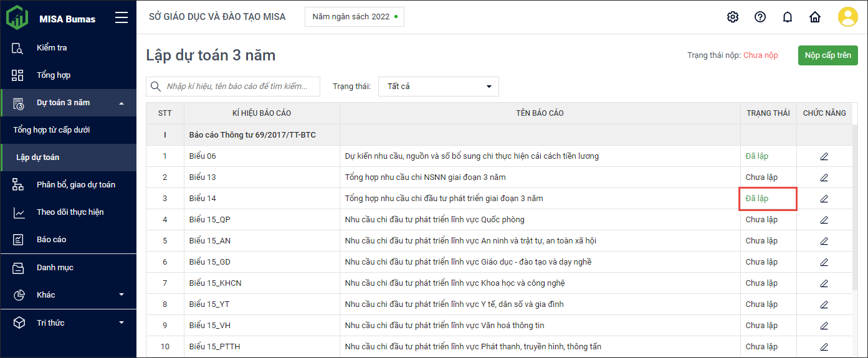Open settings via the gear icon
The width and height of the screenshot is (868, 358).
733,17
